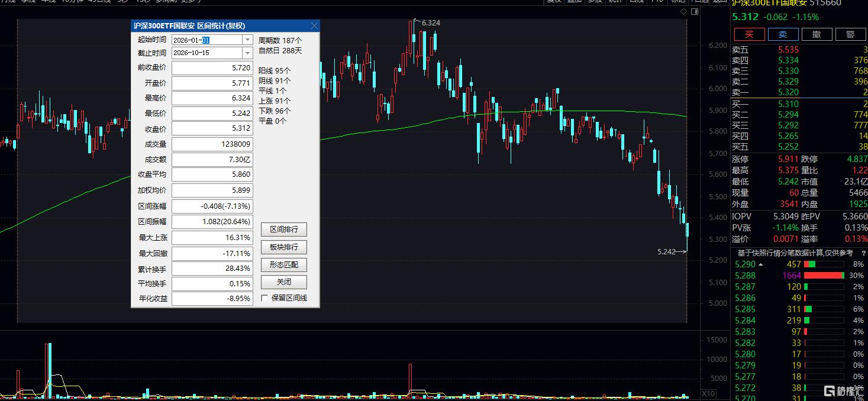Open the 截止时间 date dropdown arrow
Screen dimensions: 868x401
point(247,53)
